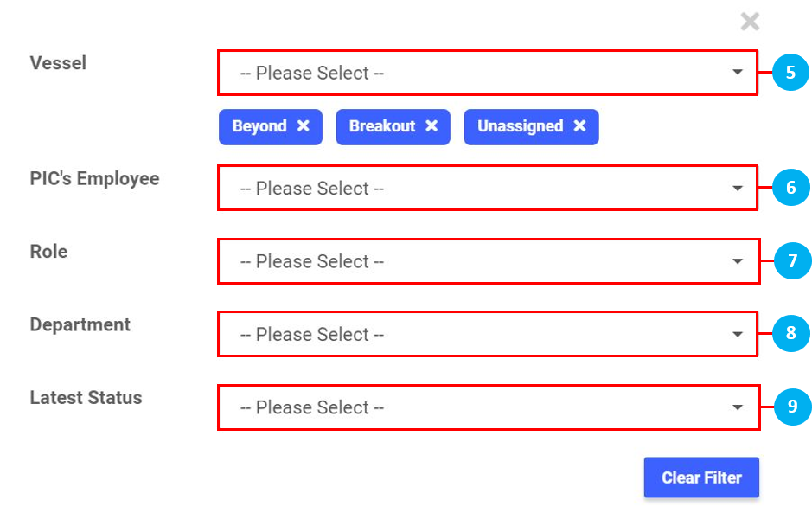Click the number 9 annotation badge
The image size is (812, 532).
coord(791,407)
